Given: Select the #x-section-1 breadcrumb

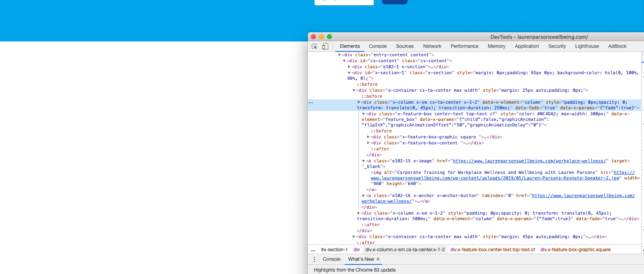Looking at the screenshot, I should 334,250.
